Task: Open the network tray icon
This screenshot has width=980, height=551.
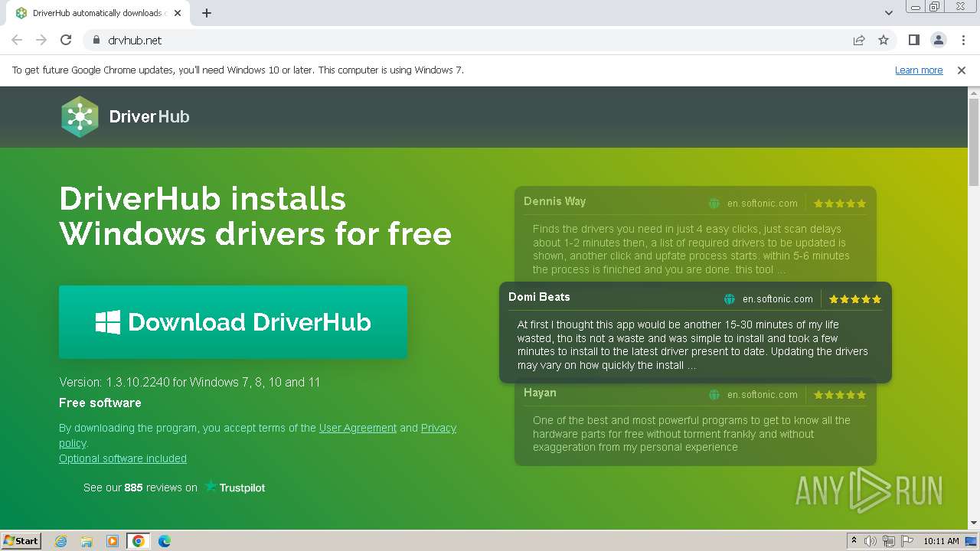Action: click(889, 541)
